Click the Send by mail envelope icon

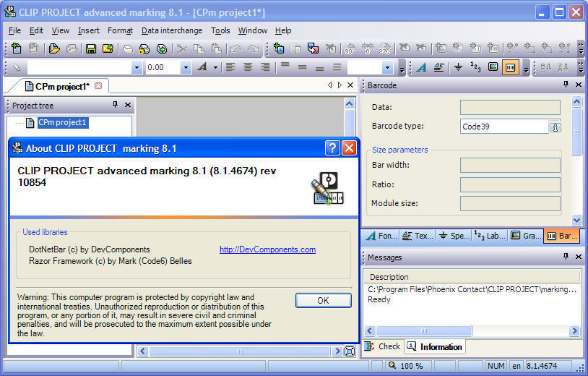click(108, 48)
